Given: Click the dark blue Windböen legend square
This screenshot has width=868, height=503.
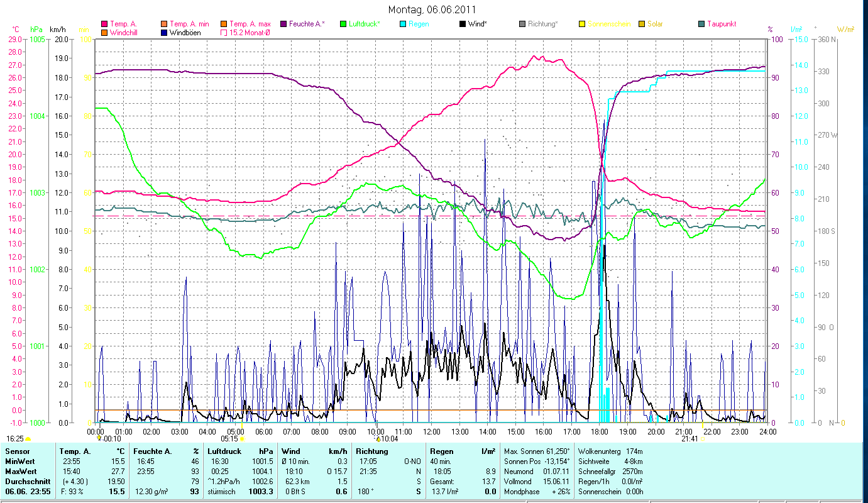Looking at the screenshot, I should pos(165,32).
